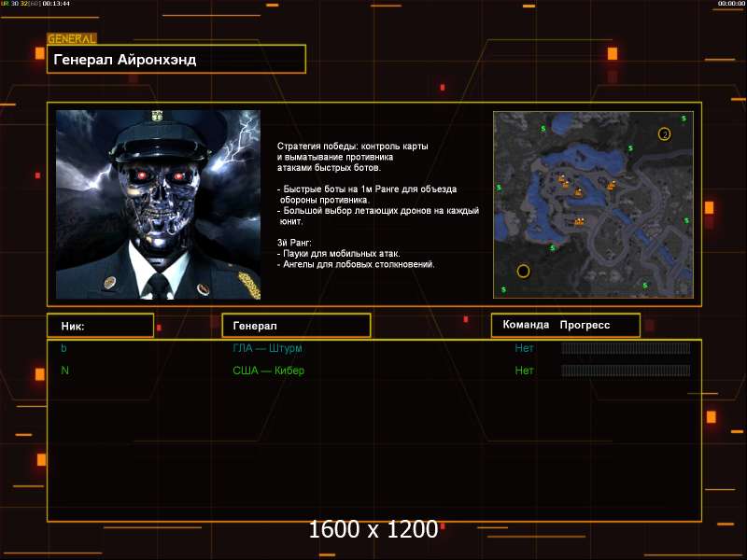Click the 'США — Кибер' general entry
The image size is (747, 560).
coord(268,371)
